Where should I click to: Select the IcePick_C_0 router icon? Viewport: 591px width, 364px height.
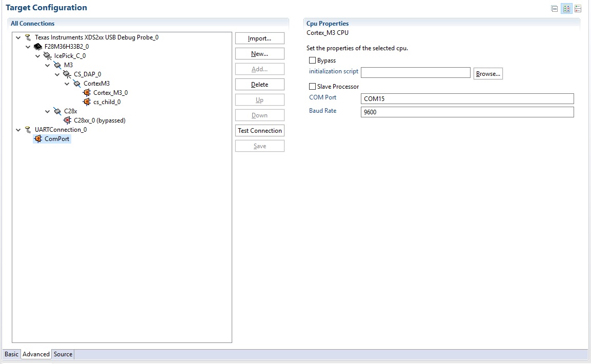tap(47, 55)
